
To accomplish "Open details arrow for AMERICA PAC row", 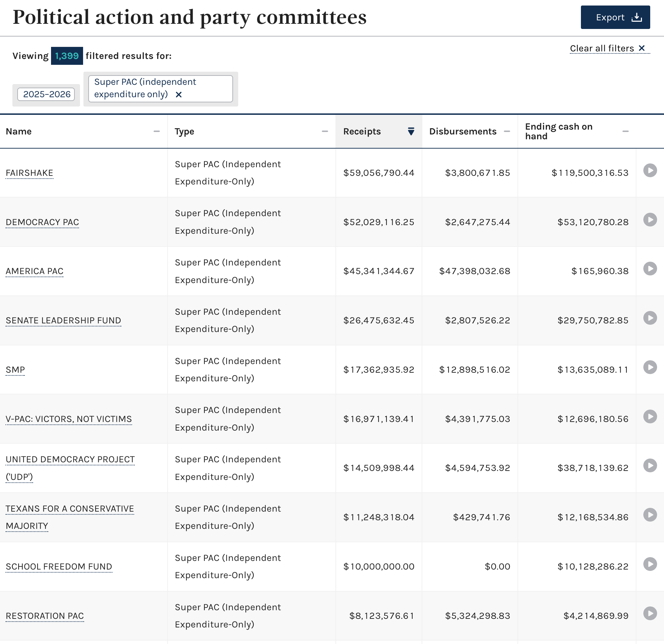I will point(650,269).
